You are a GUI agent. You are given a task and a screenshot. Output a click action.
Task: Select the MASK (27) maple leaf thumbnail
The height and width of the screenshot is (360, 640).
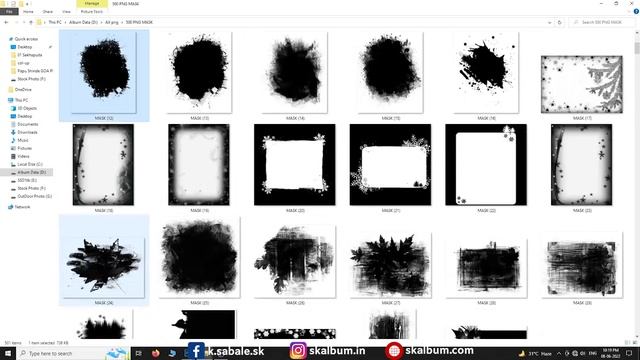391,265
